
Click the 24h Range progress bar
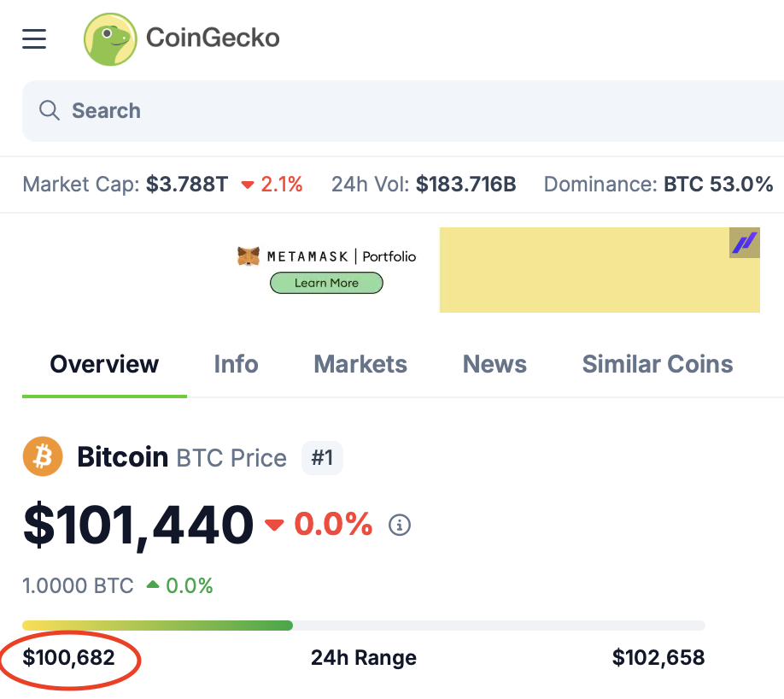coord(364,626)
